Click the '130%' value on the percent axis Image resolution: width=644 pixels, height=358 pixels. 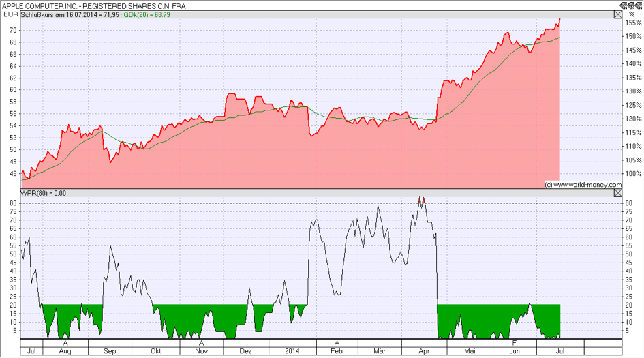(633, 91)
